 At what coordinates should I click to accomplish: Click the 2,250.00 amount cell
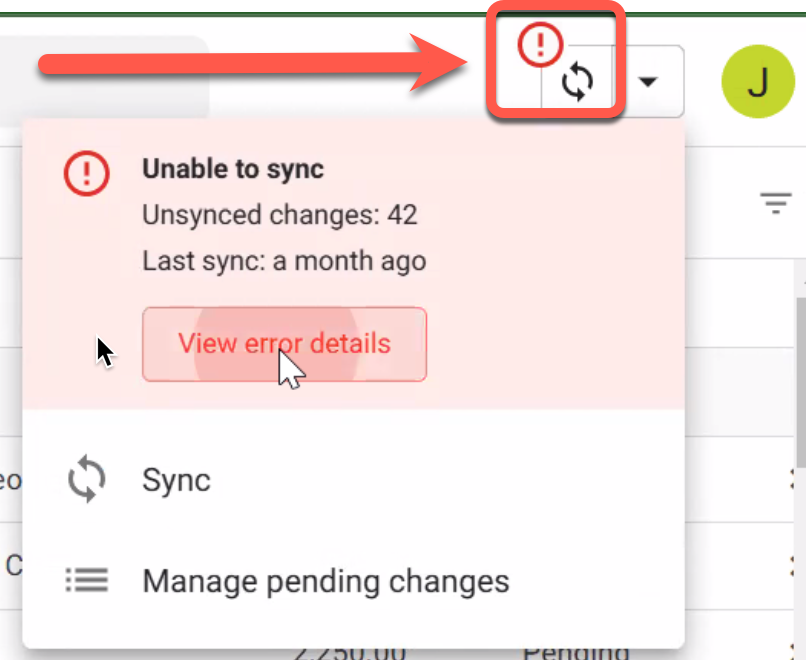click(350, 653)
